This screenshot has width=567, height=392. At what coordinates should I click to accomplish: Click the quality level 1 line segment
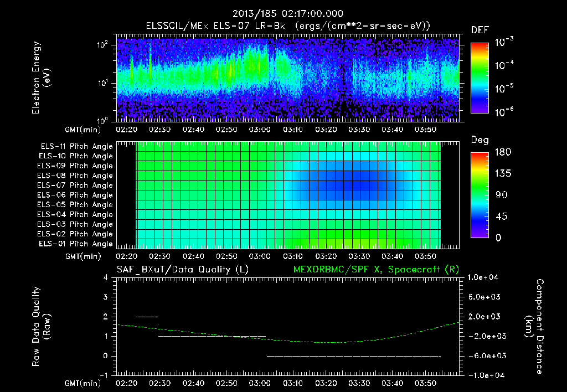pos(212,336)
